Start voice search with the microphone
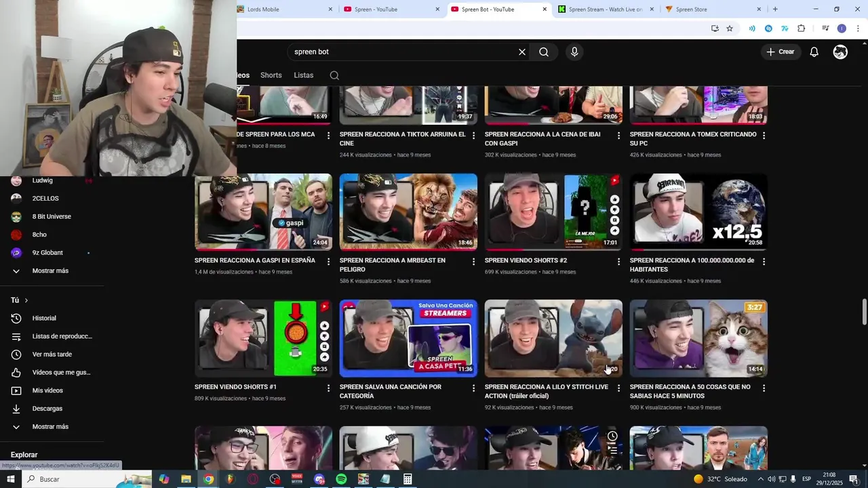The height and width of the screenshot is (488, 868). [574, 52]
